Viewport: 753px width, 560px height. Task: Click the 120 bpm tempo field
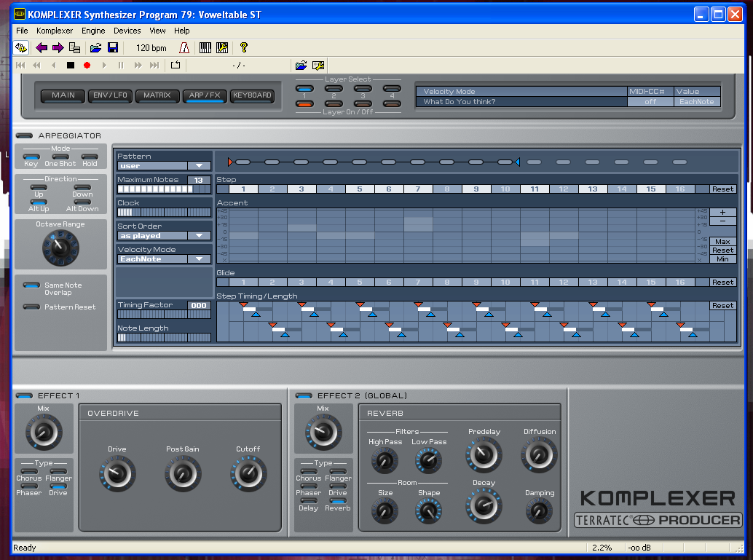pos(151,48)
